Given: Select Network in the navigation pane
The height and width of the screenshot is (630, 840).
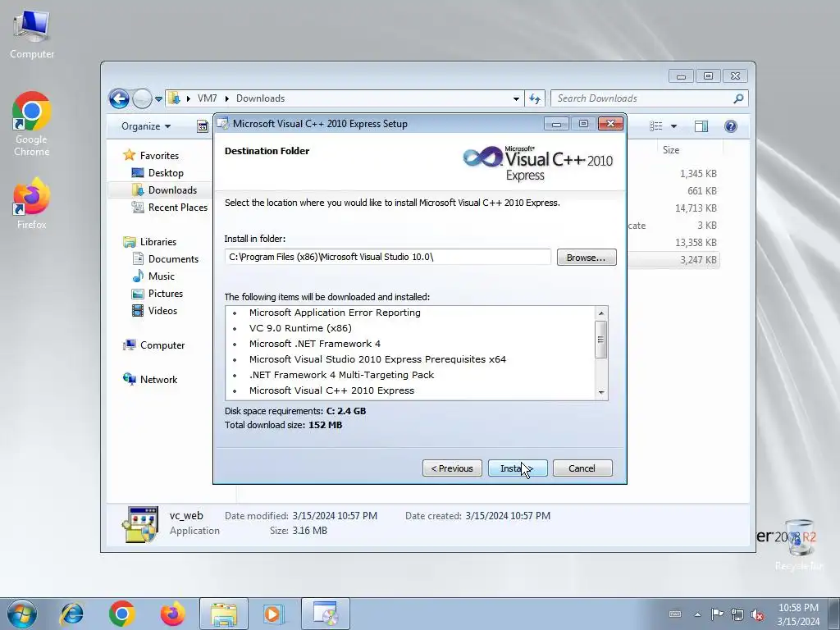Looking at the screenshot, I should [158, 380].
